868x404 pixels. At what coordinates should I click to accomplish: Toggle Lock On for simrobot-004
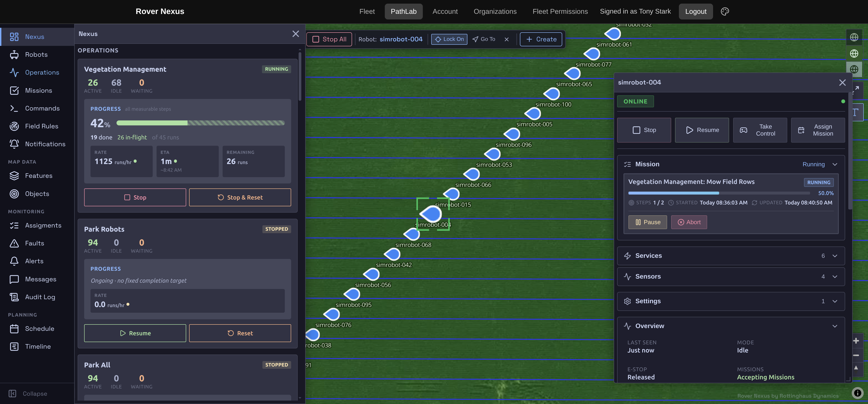click(x=449, y=39)
